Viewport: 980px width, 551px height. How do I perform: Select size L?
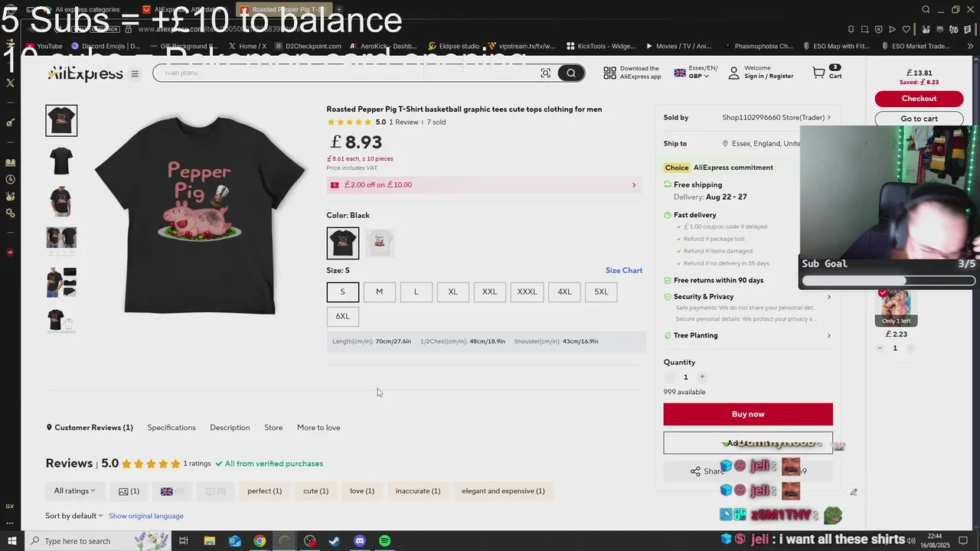tap(416, 292)
